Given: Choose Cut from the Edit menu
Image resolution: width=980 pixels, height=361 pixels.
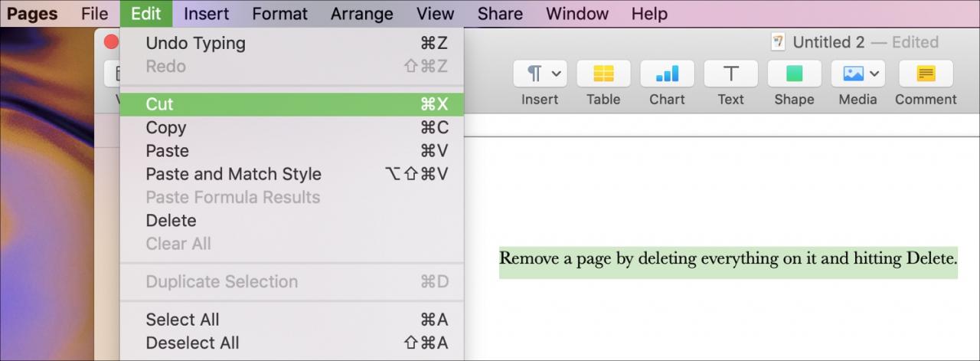Looking at the screenshot, I should point(292,104).
